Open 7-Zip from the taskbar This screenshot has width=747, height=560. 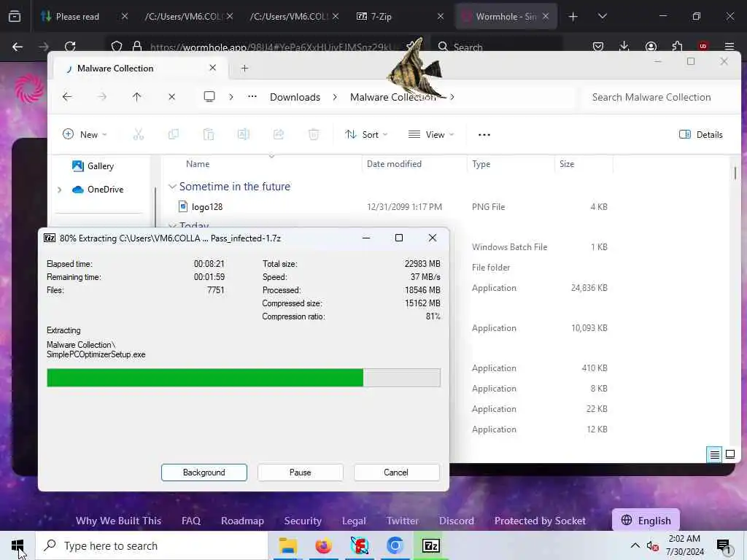pos(431,545)
